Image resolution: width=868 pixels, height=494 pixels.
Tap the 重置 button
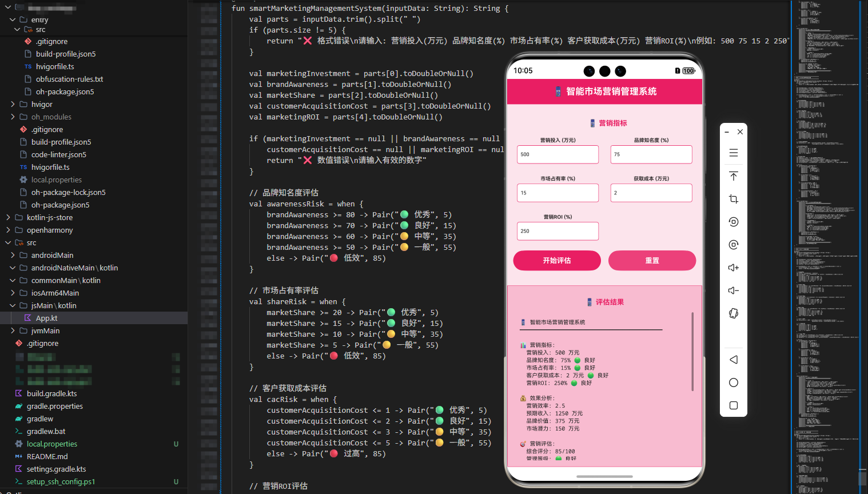pyautogui.click(x=652, y=260)
